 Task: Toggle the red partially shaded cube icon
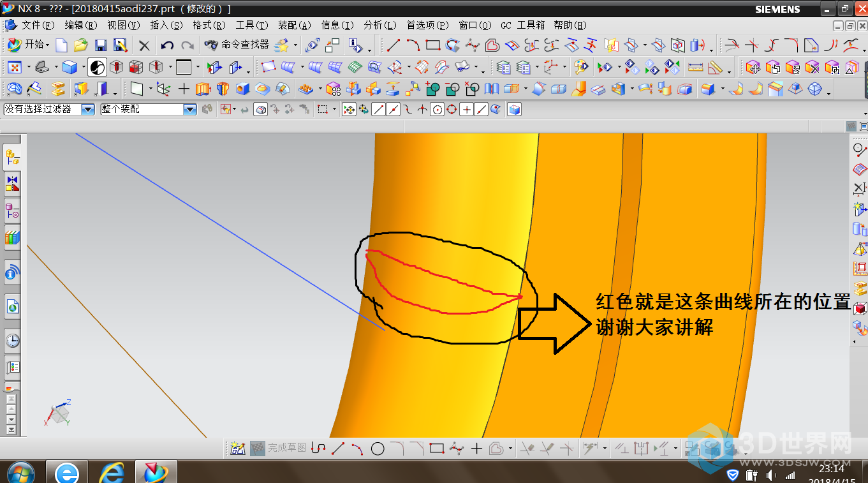(136, 67)
